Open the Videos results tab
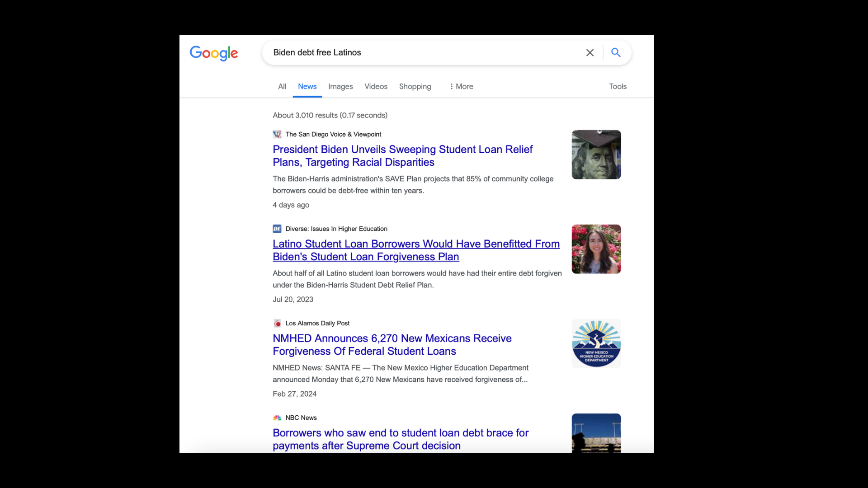Viewport: 868px width, 488px height. (376, 86)
